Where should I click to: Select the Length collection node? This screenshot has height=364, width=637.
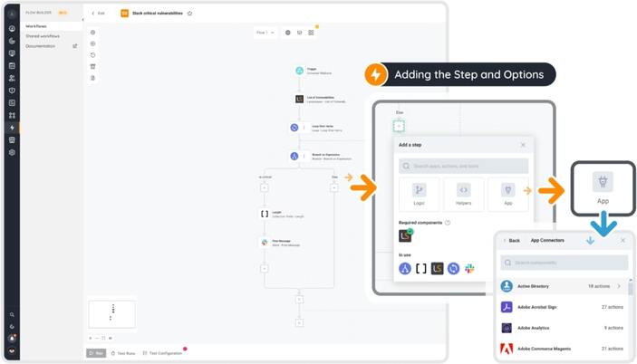pyautogui.click(x=265, y=214)
